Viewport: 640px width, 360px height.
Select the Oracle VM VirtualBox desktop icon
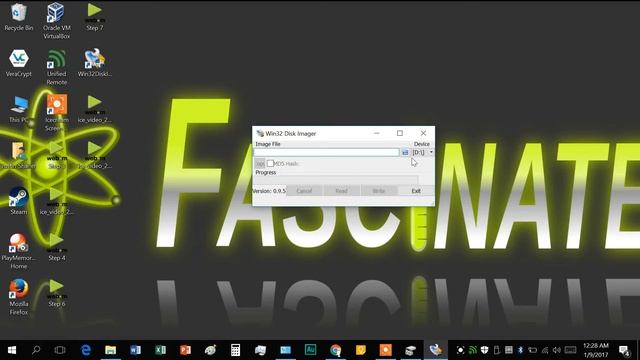[56, 20]
